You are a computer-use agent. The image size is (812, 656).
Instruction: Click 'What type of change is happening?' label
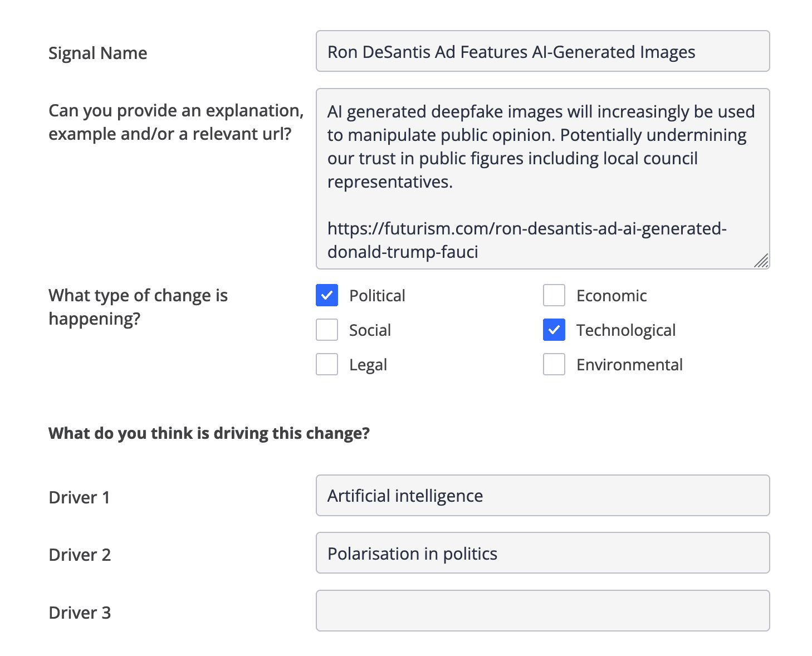tap(138, 307)
